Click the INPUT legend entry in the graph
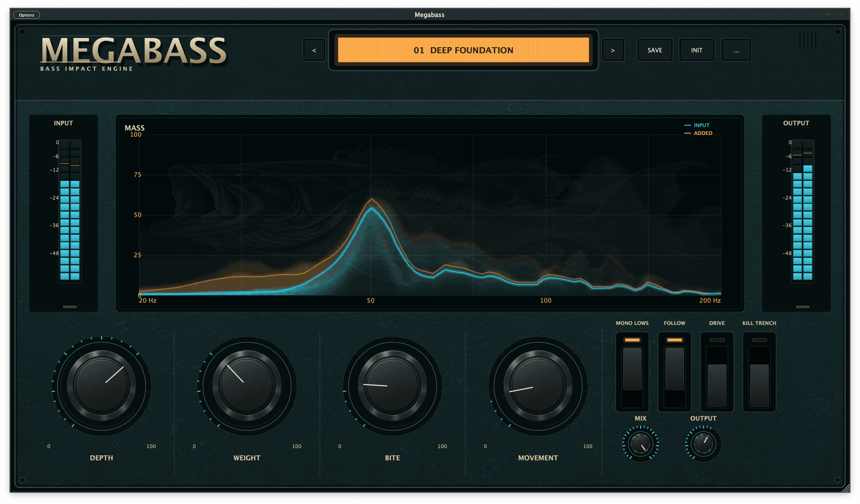The image size is (860, 504). 697,125
